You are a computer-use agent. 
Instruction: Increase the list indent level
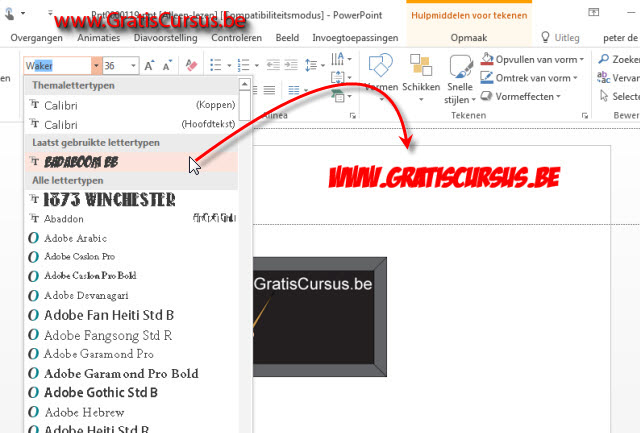(x=291, y=65)
